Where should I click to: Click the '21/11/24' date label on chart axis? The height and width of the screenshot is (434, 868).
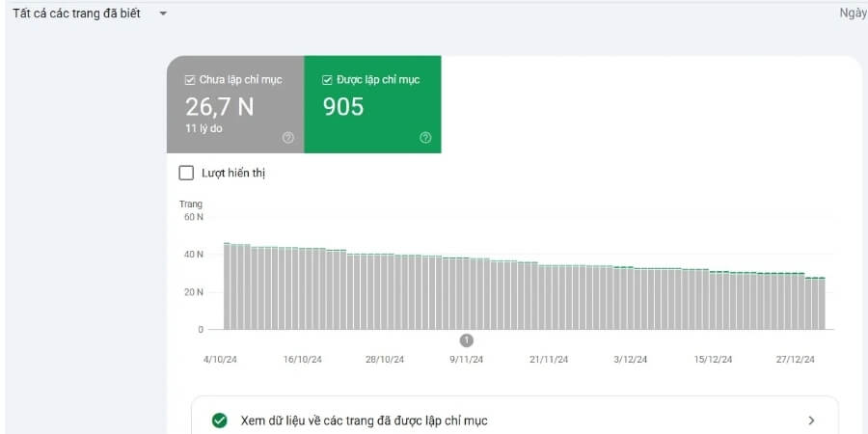[549, 360]
